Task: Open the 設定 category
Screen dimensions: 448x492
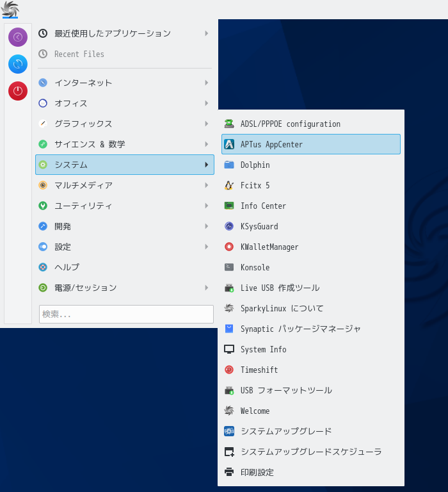Action: click(x=125, y=247)
